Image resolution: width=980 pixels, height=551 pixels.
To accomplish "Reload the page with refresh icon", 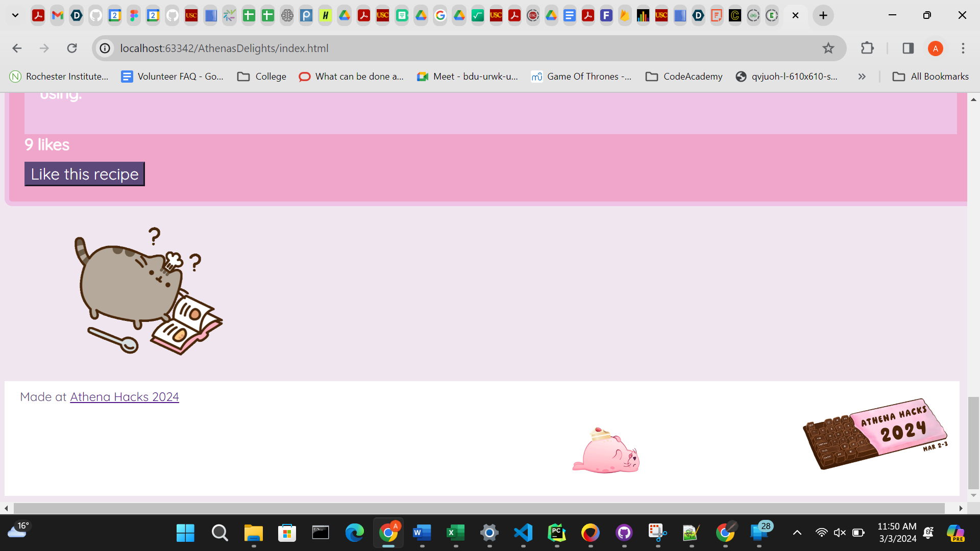I will pyautogui.click(x=72, y=48).
